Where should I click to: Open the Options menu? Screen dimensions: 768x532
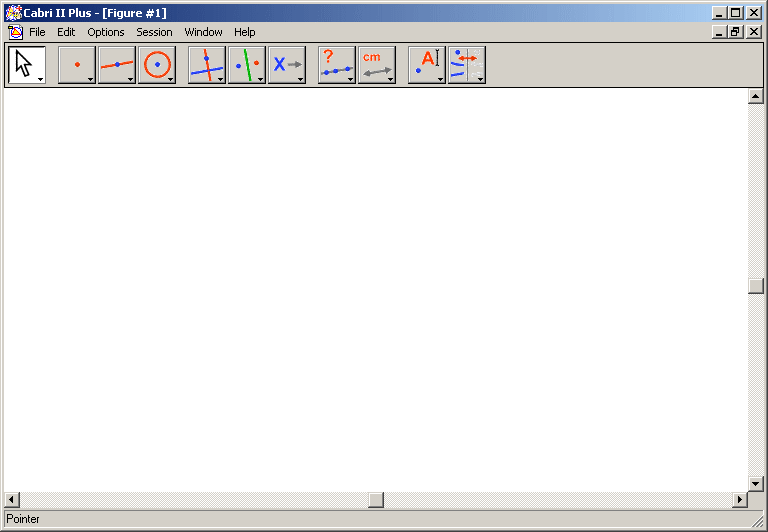[x=106, y=32]
